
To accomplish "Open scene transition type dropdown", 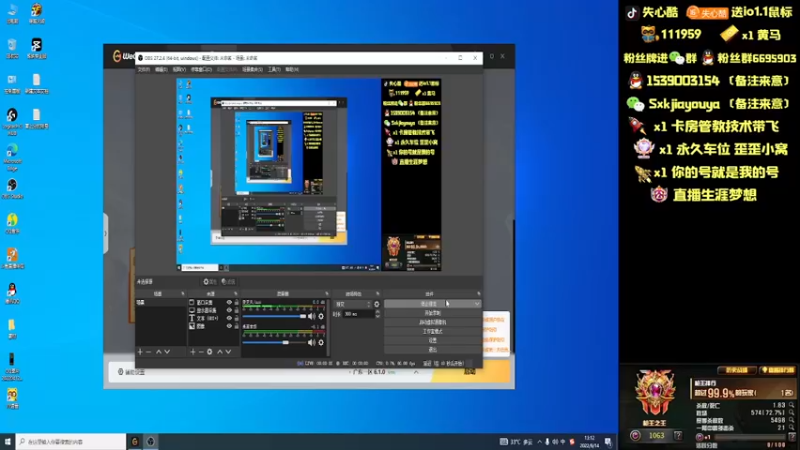I will click(353, 304).
